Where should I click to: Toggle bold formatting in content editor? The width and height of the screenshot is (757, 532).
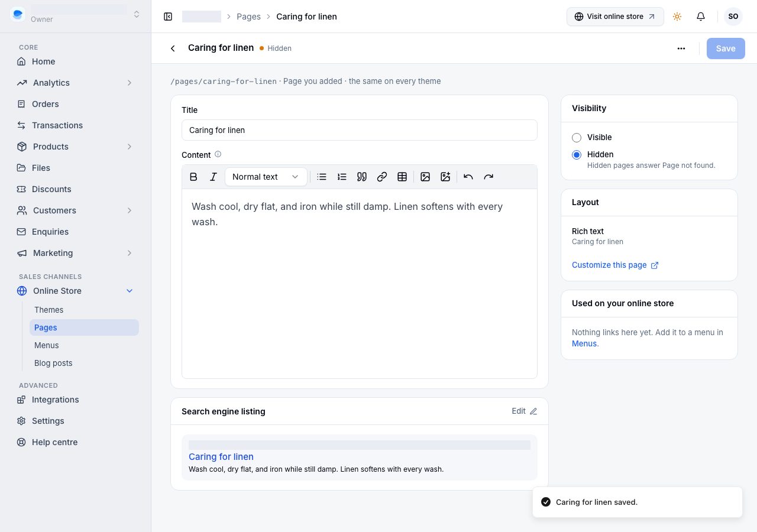pyautogui.click(x=193, y=177)
